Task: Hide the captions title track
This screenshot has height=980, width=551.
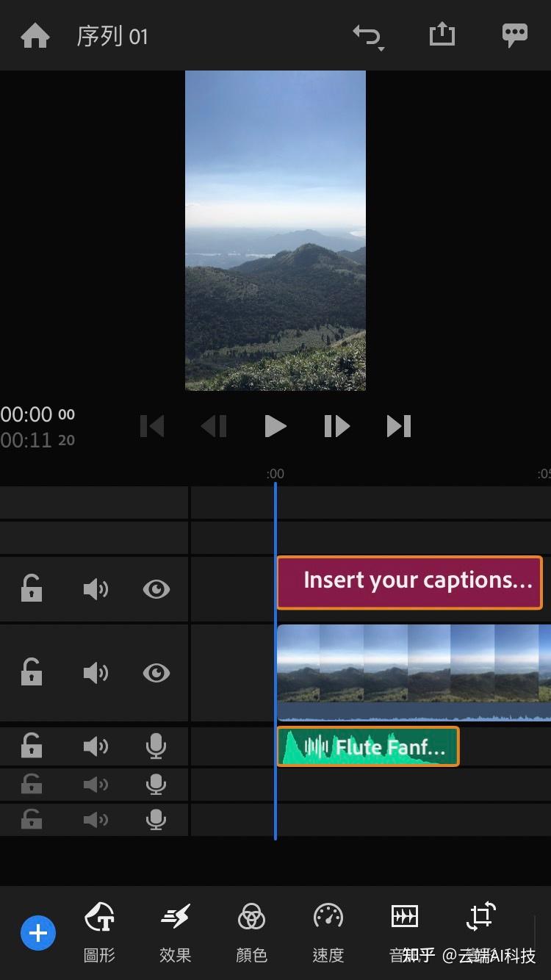Action: 156,589
